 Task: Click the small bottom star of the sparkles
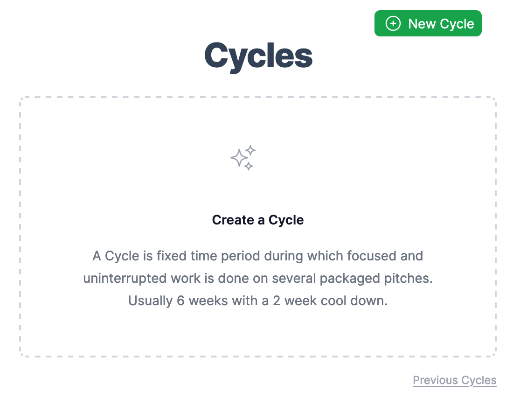(248, 166)
